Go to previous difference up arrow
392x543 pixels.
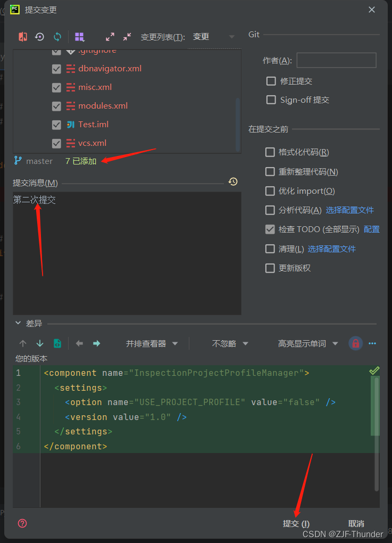pyautogui.click(x=23, y=343)
